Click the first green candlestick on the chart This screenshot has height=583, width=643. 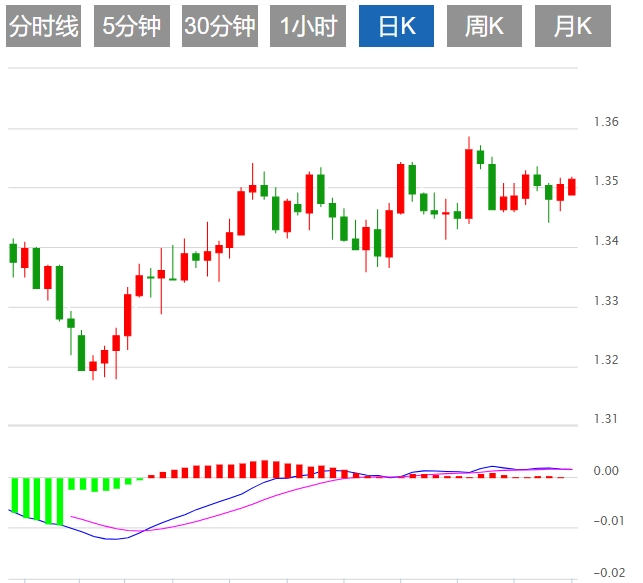click(x=13, y=253)
